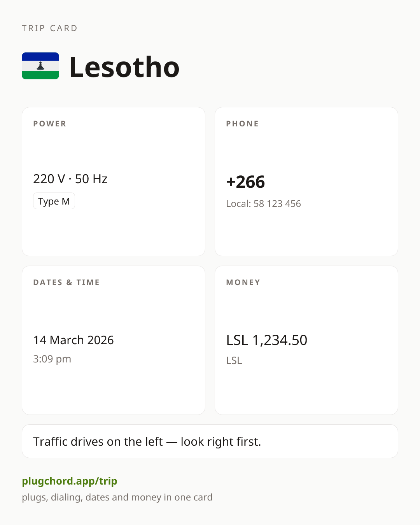The height and width of the screenshot is (525, 420).
Task: Open the plugchord.app/trip link
Action: (70, 481)
